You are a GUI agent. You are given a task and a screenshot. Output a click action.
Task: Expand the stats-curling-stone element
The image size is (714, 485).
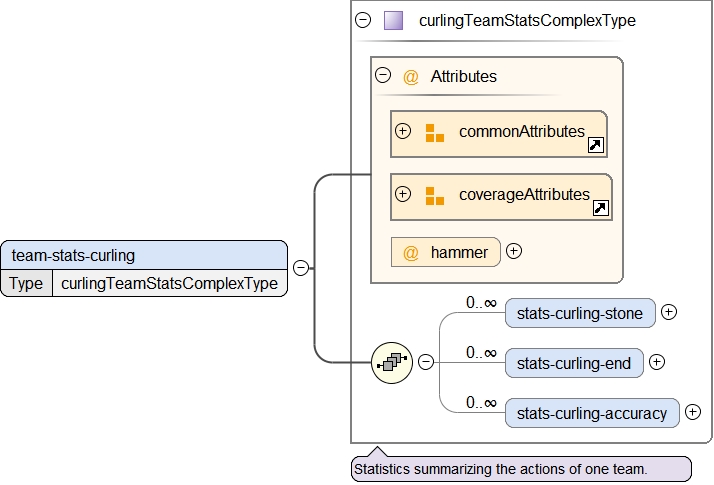(x=669, y=312)
